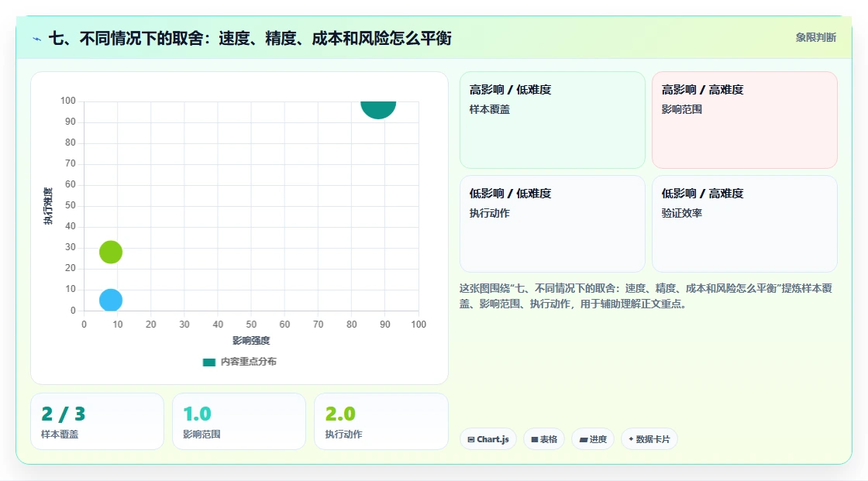The image size is (868, 481).
Task: Click the blue bubble in the chart
Action: (111, 300)
